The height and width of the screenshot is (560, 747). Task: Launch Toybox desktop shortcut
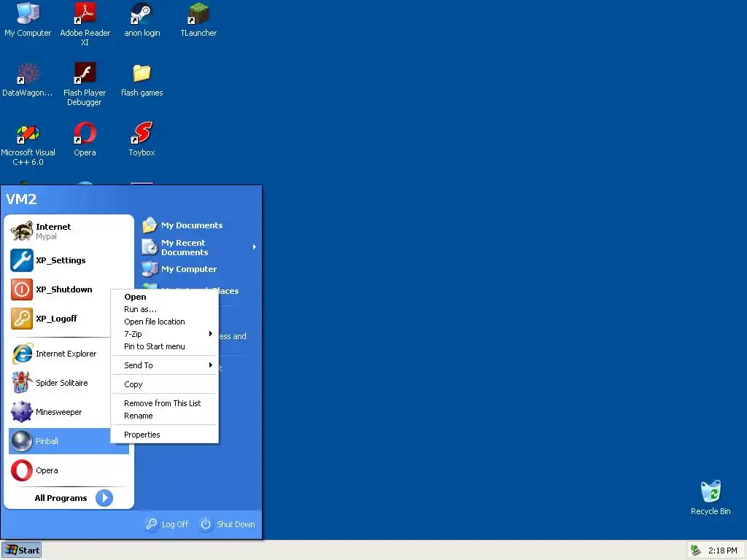click(142, 139)
